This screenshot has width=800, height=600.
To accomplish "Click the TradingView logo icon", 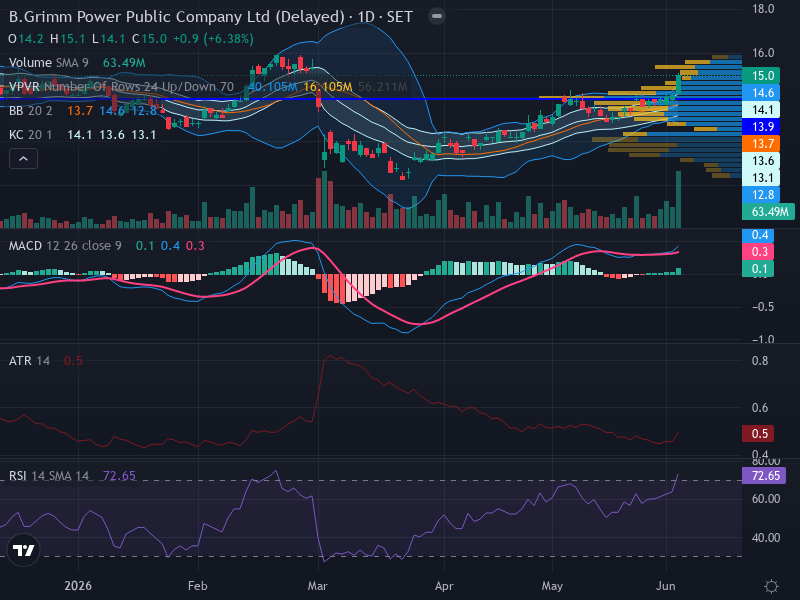I will (23, 550).
